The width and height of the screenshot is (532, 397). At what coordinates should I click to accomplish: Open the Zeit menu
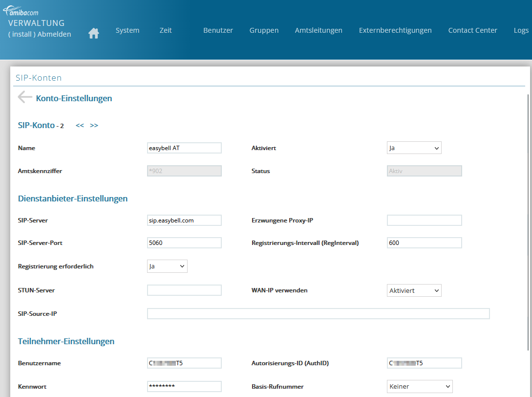tap(166, 30)
